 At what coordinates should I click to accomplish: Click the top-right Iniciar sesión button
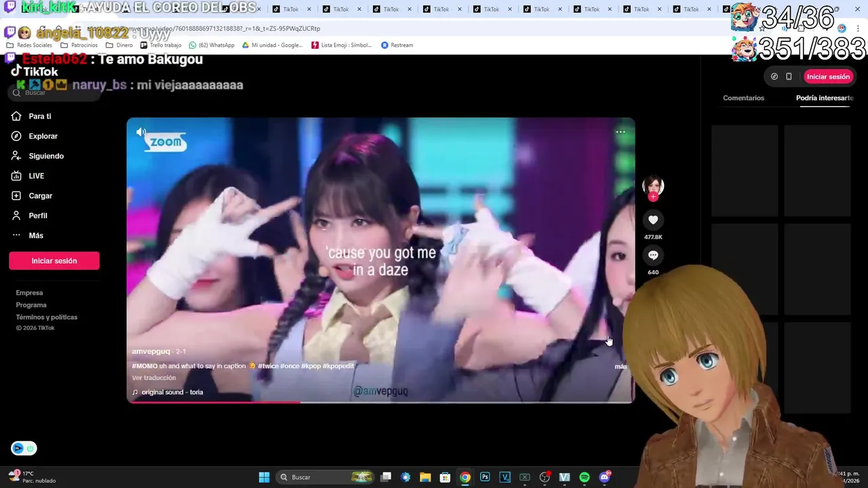[828, 77]
